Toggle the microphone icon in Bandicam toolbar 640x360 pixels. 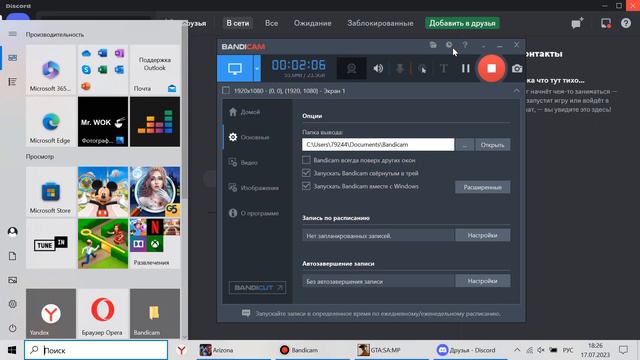coord(400,69)
